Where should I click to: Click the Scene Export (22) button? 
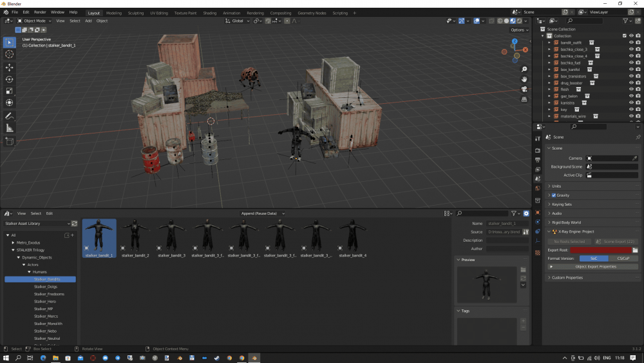point(616,242)
